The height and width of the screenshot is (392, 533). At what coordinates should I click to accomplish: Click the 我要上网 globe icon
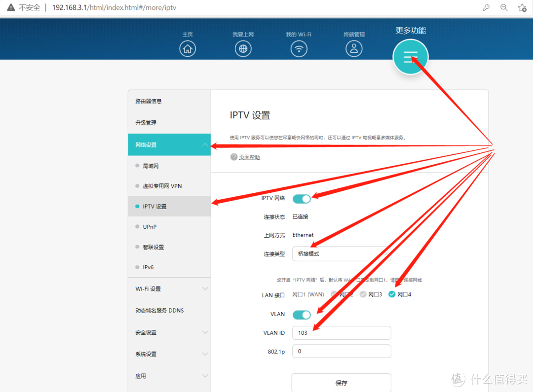pyautogui.click(x=243, y=48)
